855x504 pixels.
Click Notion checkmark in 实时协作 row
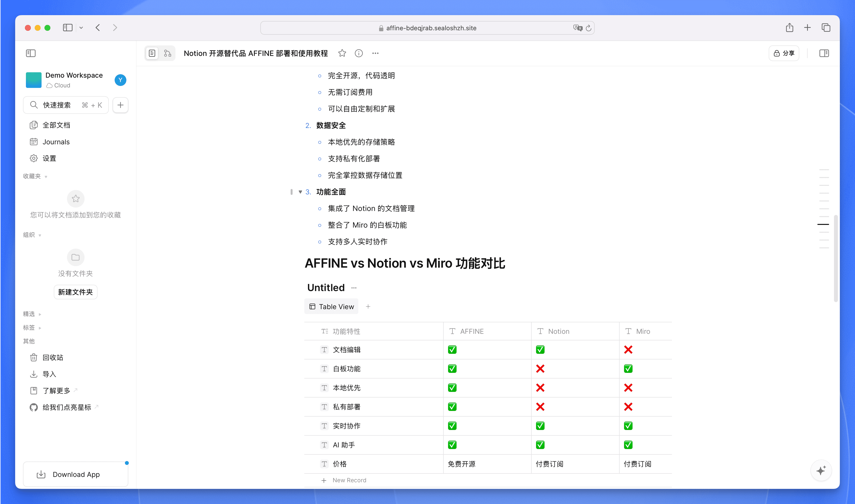540,426
